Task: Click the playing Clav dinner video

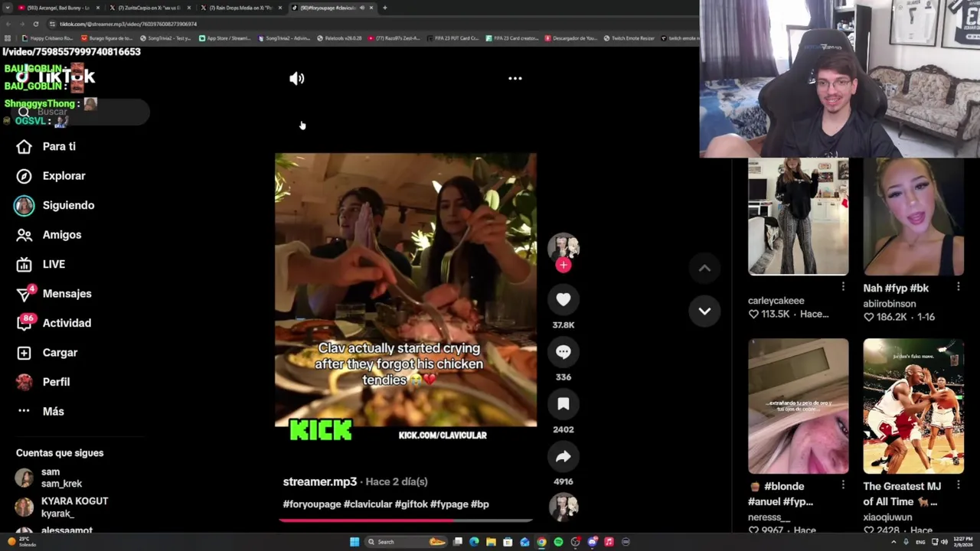Action: (x=406, y=289)
